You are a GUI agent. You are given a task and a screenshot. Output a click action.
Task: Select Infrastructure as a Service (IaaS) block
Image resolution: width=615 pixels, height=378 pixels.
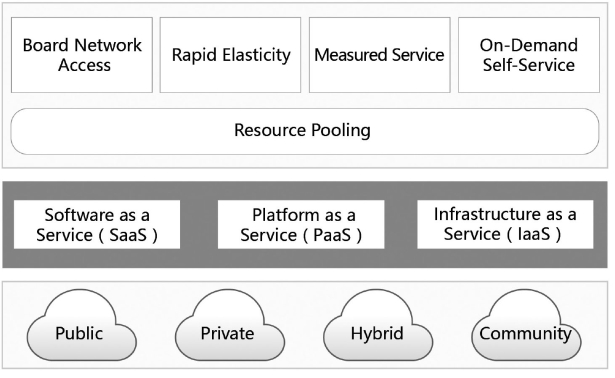[x=505, y=224]
